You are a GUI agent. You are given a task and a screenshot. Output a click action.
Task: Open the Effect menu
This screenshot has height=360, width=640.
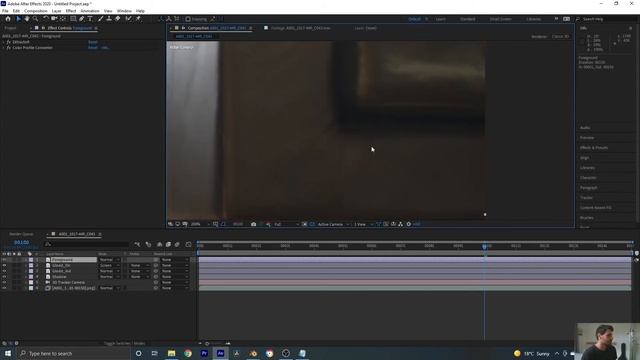tap(71, 11)
